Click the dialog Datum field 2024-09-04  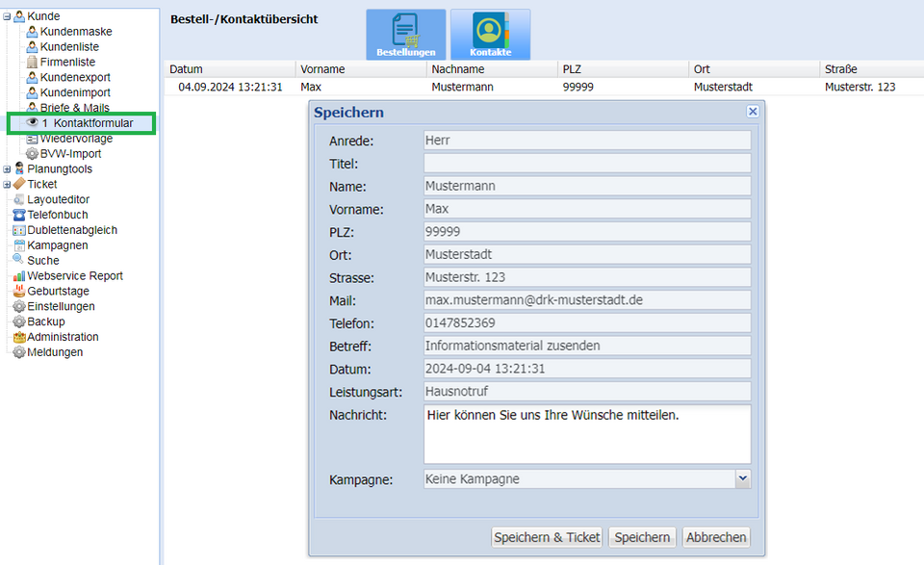tap(587, 369)
